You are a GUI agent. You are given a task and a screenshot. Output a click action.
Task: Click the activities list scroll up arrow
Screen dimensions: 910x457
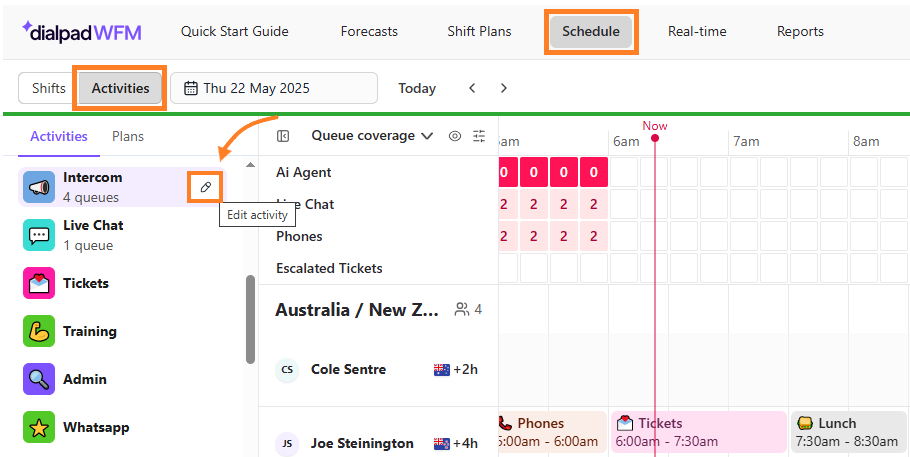[250, 165]
